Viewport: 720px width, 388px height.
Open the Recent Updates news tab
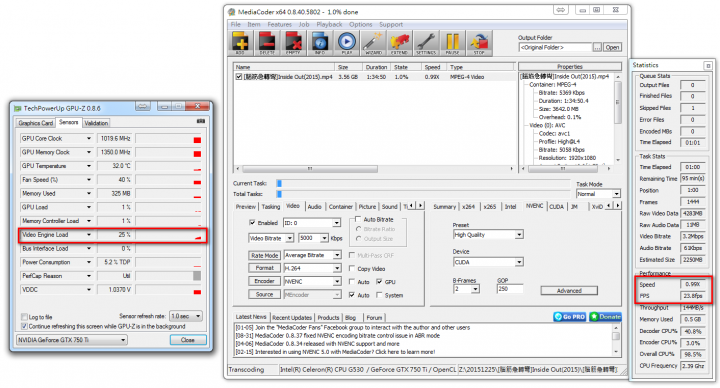pyautogui.click(x=292, y=318)
